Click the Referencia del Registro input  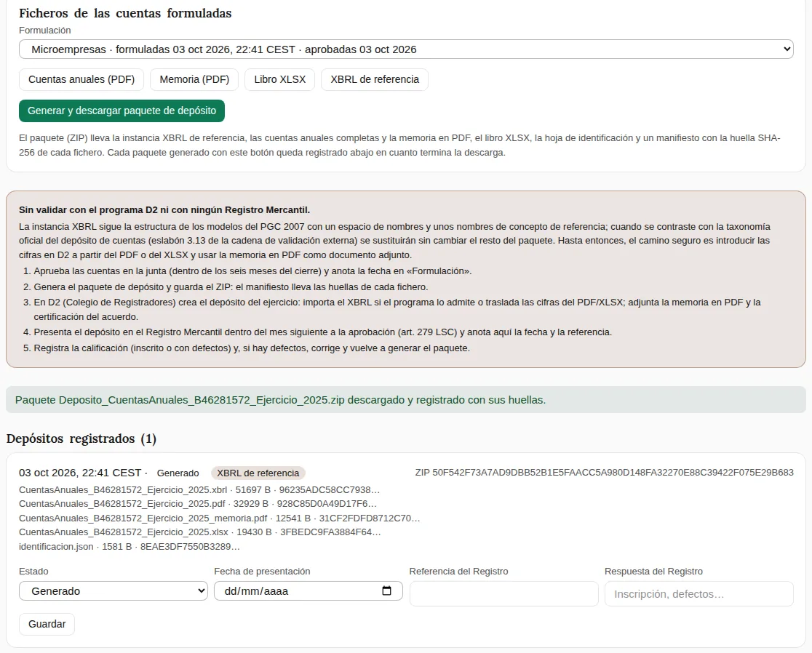click(504, 593)
